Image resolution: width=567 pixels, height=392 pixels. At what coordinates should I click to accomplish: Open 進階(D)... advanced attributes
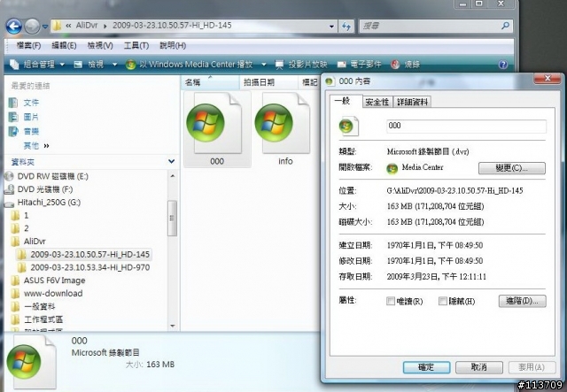click(522, 301)
